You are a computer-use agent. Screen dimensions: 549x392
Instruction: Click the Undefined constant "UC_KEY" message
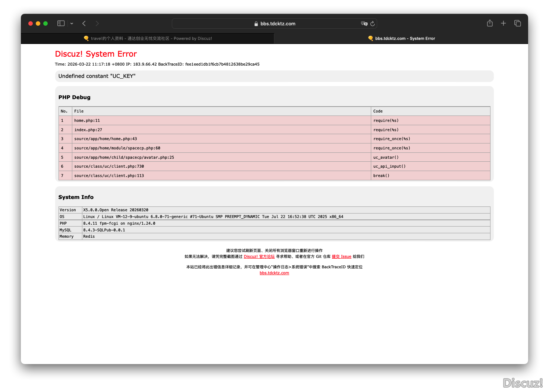click(97, 76)
